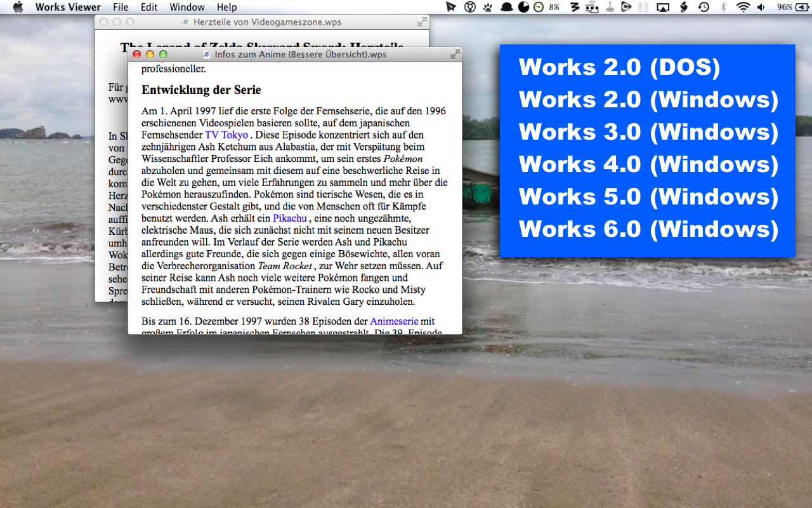
Task: Click the Bluetooth icon in menu bar
Action: tap(723, 7)
